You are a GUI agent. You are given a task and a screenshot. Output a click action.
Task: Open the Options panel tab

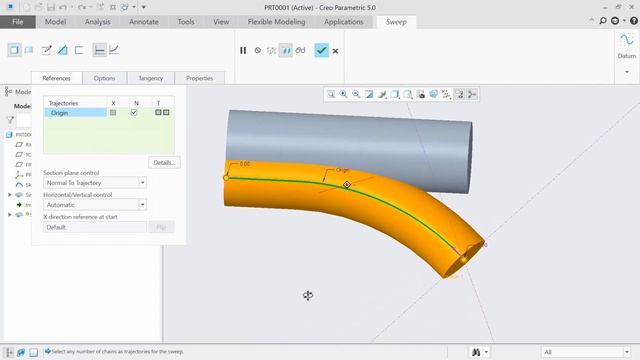pos(104,78)
